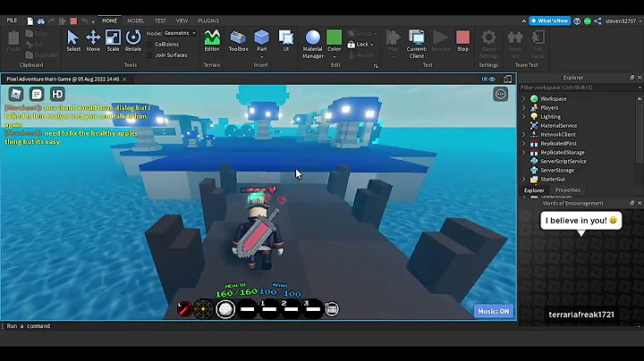Image resolution: width=644 pixels, height=361 pixels.
Task: Select the Select tool
Action: pyautogui.click(x=73, y=40)
